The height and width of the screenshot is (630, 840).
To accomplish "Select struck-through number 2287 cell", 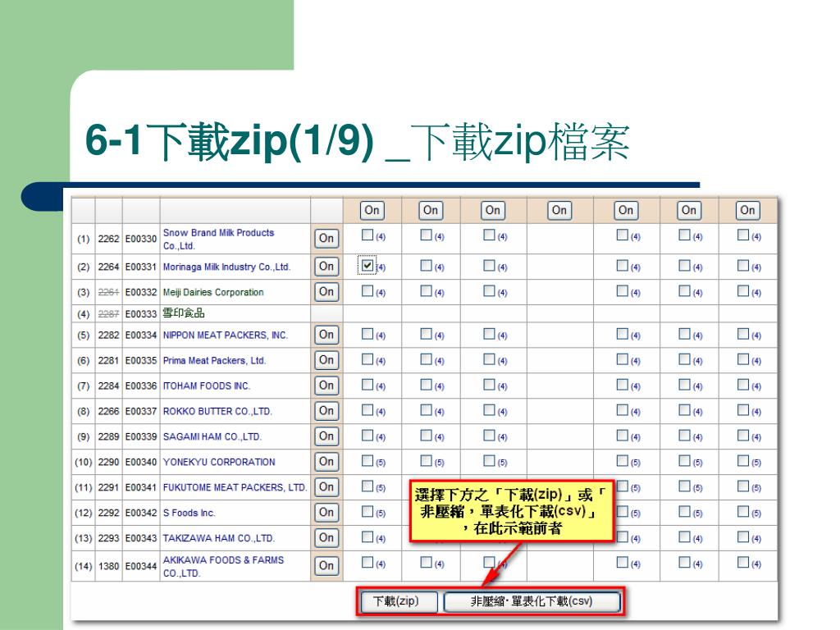I will tap(108, 314).
